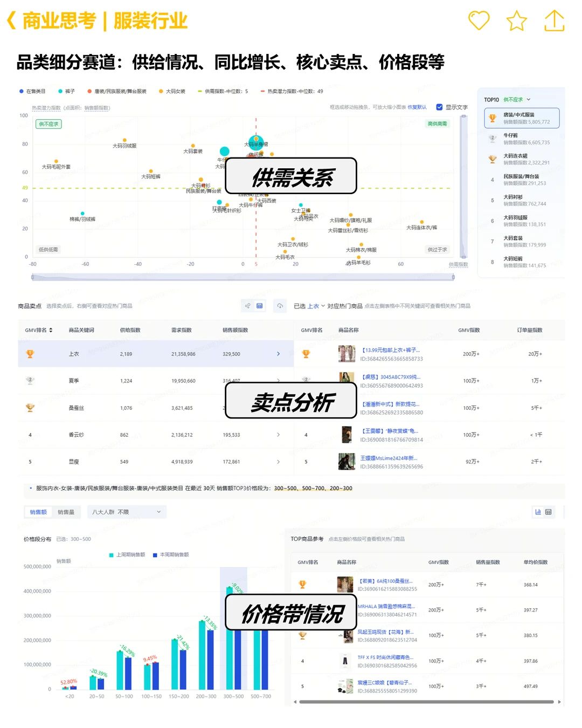
Task: Tap the share upload icon
Action: coord(554,20)
